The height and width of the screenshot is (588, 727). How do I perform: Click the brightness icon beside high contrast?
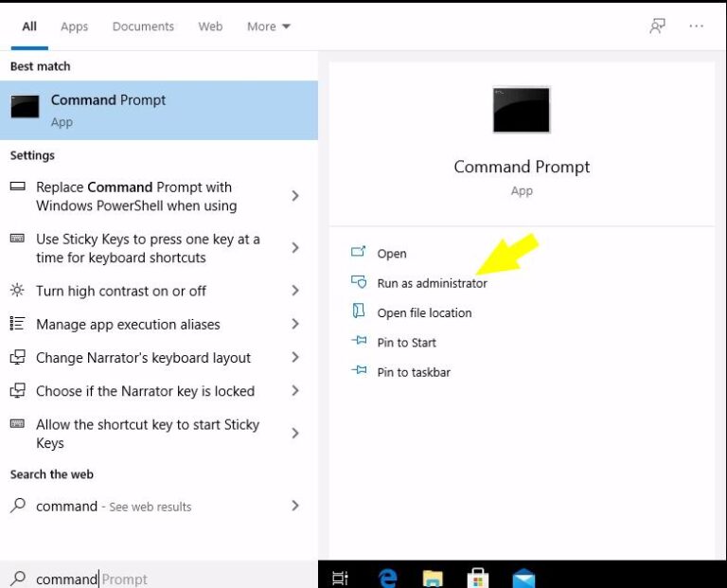click(17, 291)
